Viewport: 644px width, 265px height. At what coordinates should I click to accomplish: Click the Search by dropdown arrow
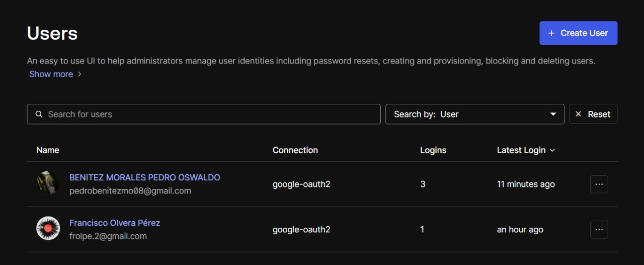click(x=553, y=114)
